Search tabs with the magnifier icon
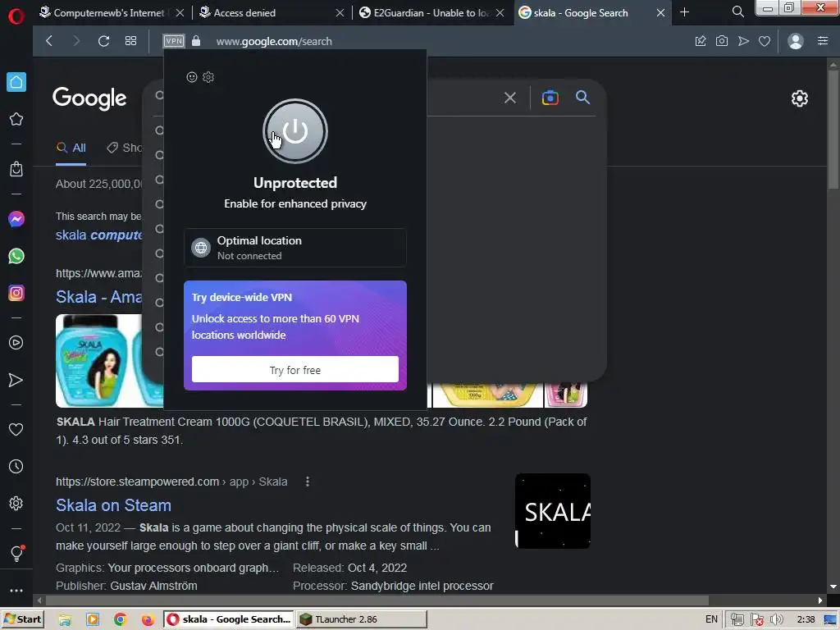Screen dimensions: 840x630 (x=737, y=11)
